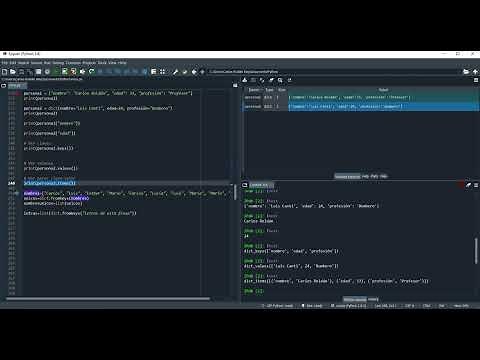Browse console tabs icon left of the console tab

pyautogui.click(x=245, y=185)
